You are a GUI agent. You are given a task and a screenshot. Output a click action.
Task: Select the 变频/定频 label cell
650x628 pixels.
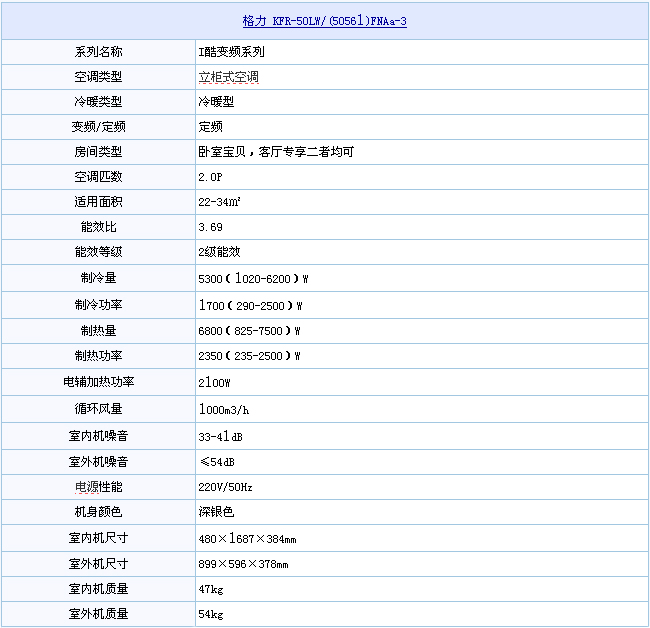click(98, 127)
